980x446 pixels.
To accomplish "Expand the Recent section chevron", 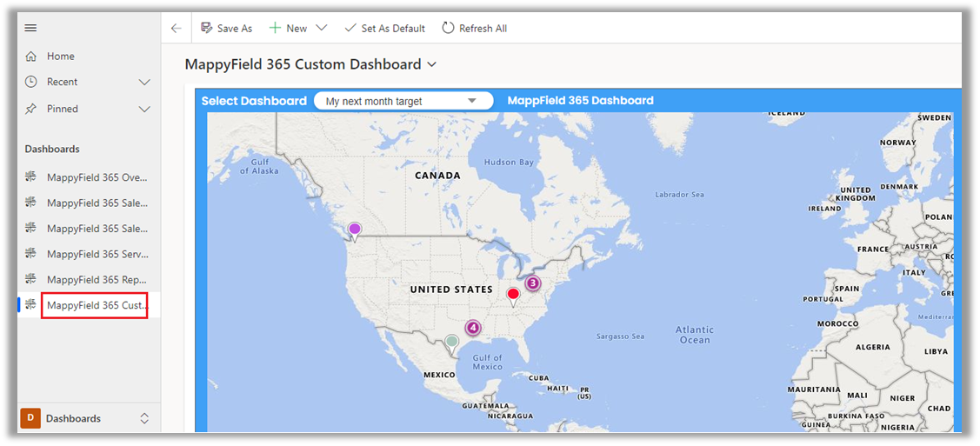I will [144, 82].
